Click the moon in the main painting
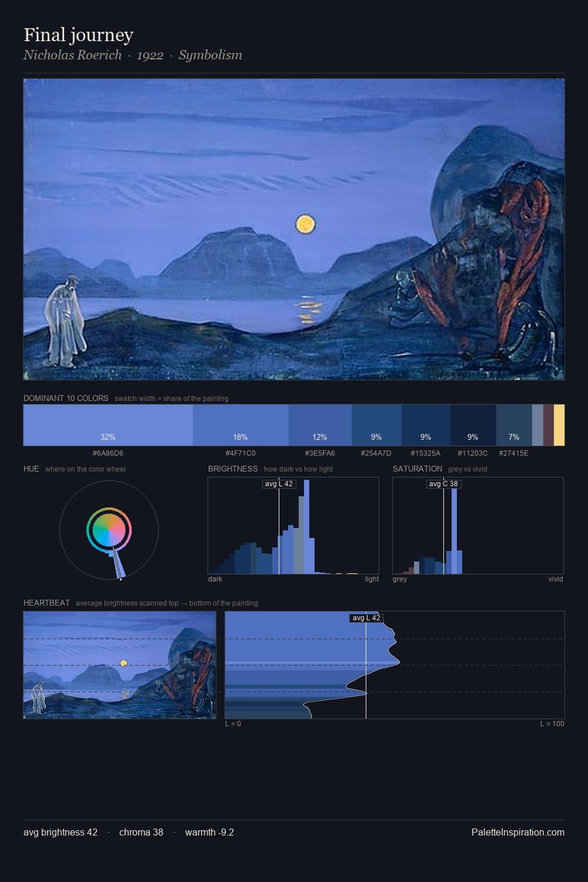The width and height of the screenshot is (588, 882). click(305, 224)
